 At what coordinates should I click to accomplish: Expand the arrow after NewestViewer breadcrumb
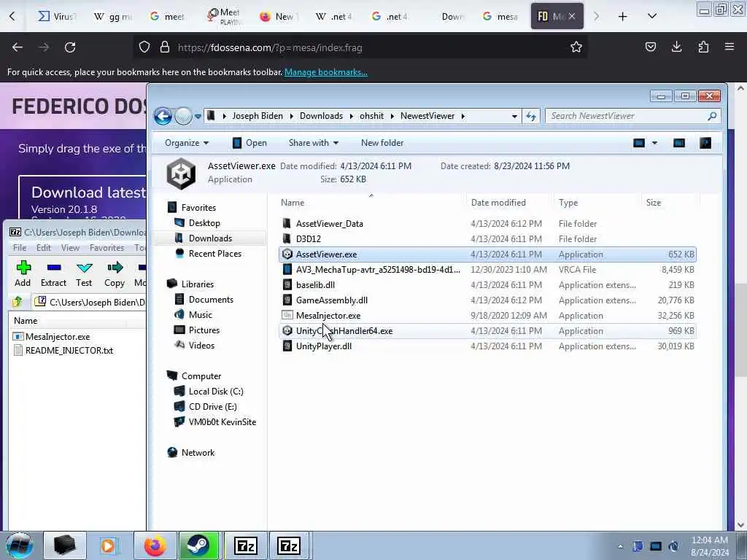(462, 116)
